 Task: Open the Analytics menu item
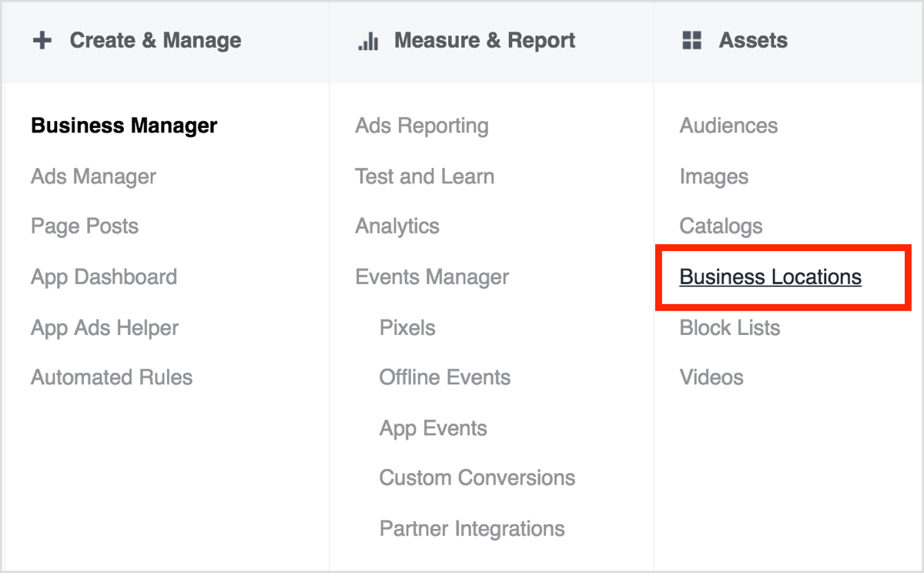click(x=397, y=226)
